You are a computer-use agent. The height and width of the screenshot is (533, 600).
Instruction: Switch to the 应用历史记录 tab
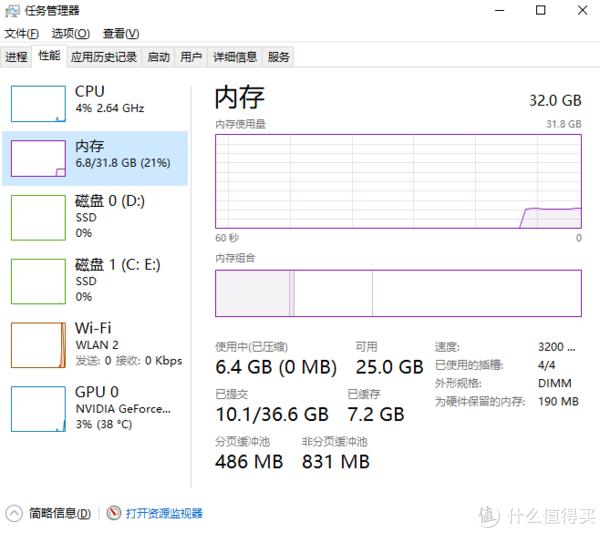104,57
